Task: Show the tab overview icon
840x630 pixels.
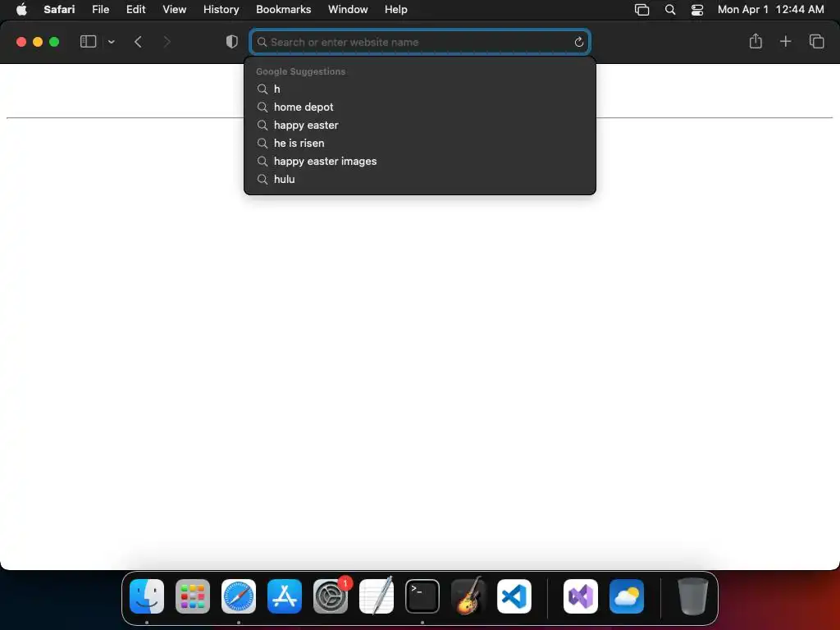Action: coord(816,41)
